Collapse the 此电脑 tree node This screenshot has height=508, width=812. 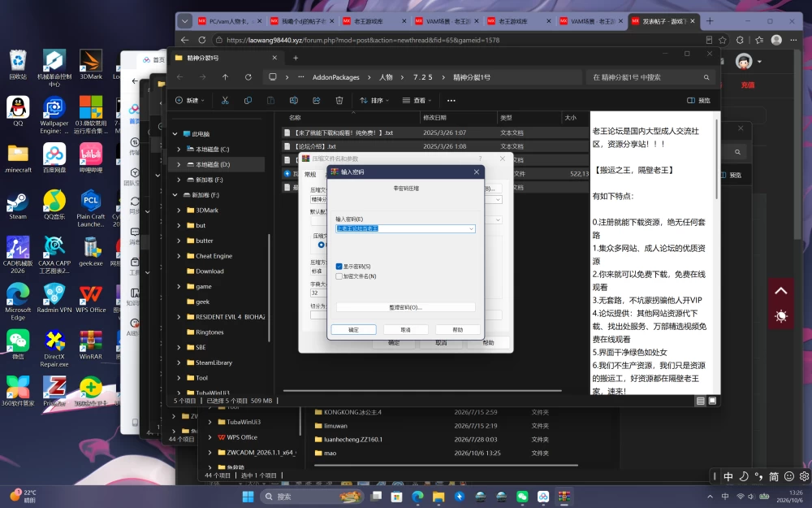coord(175,134)
